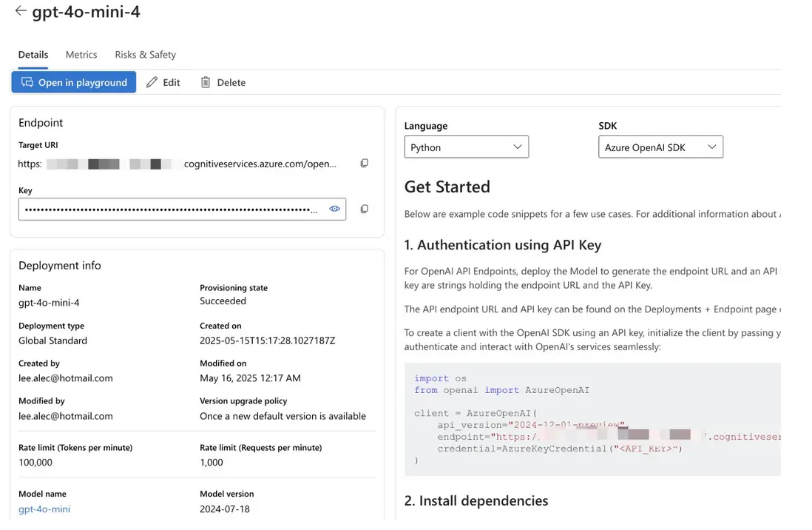Click '2. Install dependencies' heading

(476, 500)
